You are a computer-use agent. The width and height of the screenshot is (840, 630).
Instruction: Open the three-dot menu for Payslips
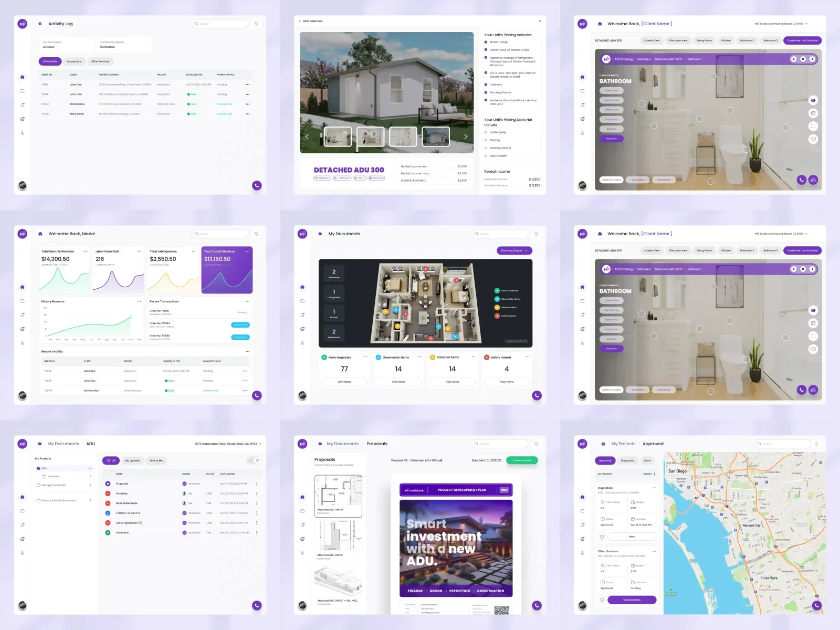pos(257,493)
